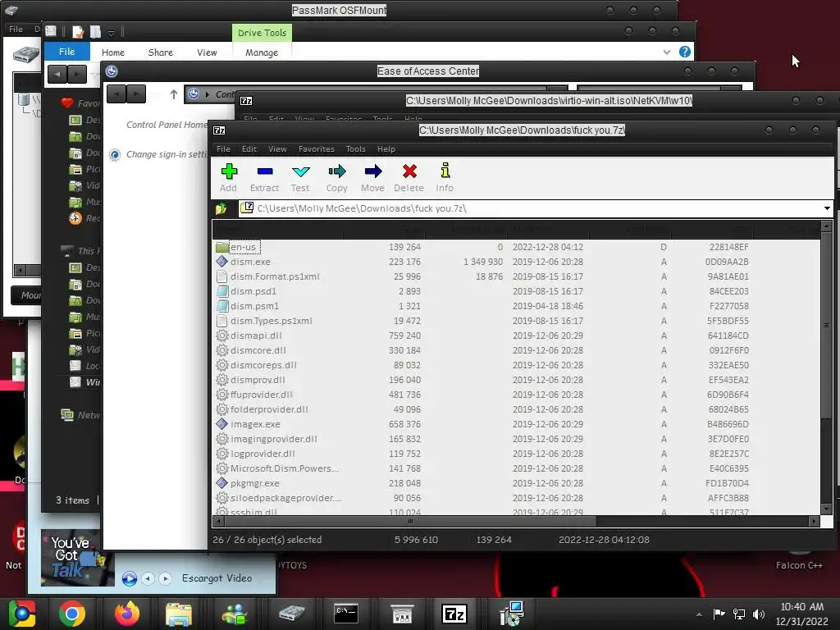Viewport: 840px width, 630px height.
Task: Select folderprovider.dll row
Action: coord(516,409)
